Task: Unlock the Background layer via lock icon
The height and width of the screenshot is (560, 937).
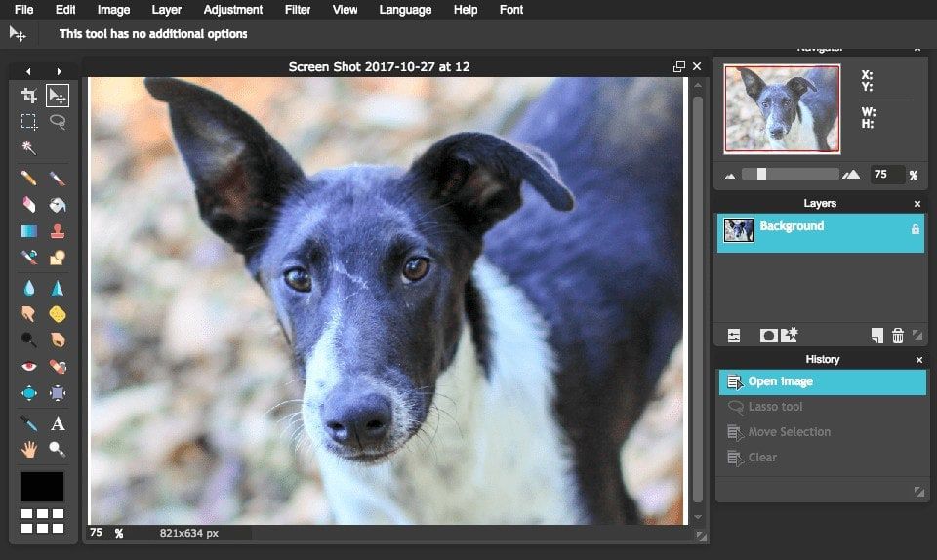Action: pos(915,229)
